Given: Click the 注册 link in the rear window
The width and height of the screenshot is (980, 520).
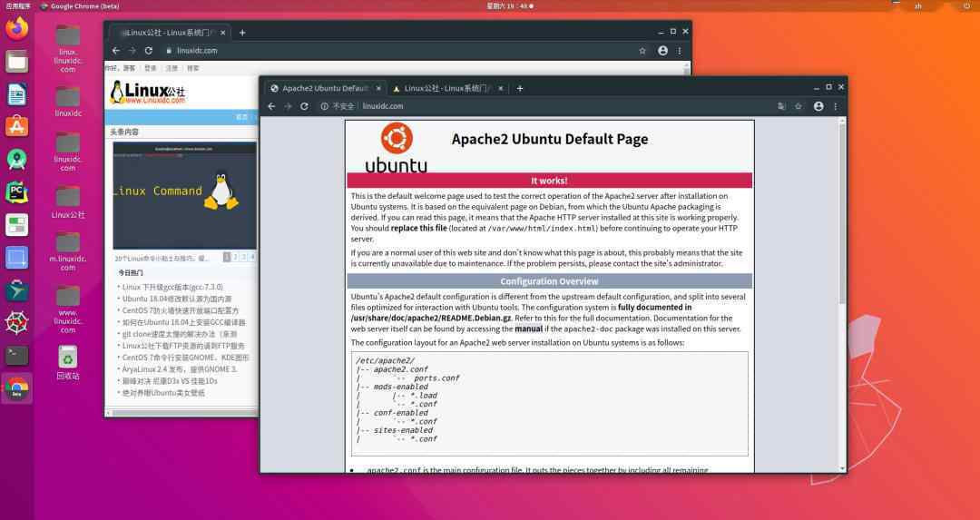Looking at the screenshot, I should pyautogui.click(x=171, y=68).
